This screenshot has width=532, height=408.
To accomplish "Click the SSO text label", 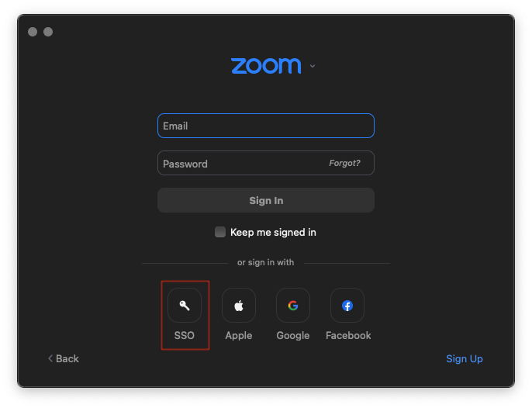I will pyautogui.click(x=185, y=335).
